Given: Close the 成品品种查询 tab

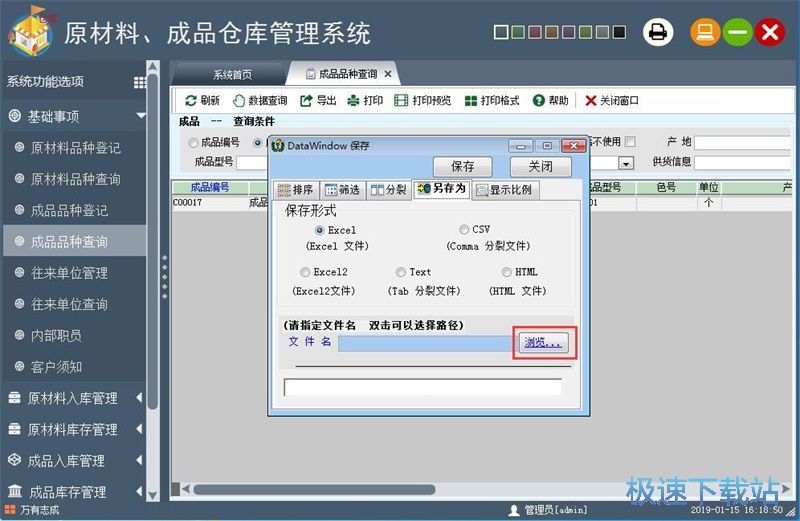Looking at the screenshot, I should click(388, 74).
